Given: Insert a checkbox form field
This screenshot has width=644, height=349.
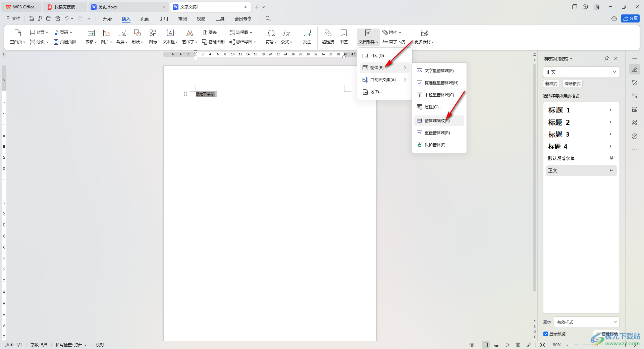Looking at the screenshot, I should tap(439, 83).
